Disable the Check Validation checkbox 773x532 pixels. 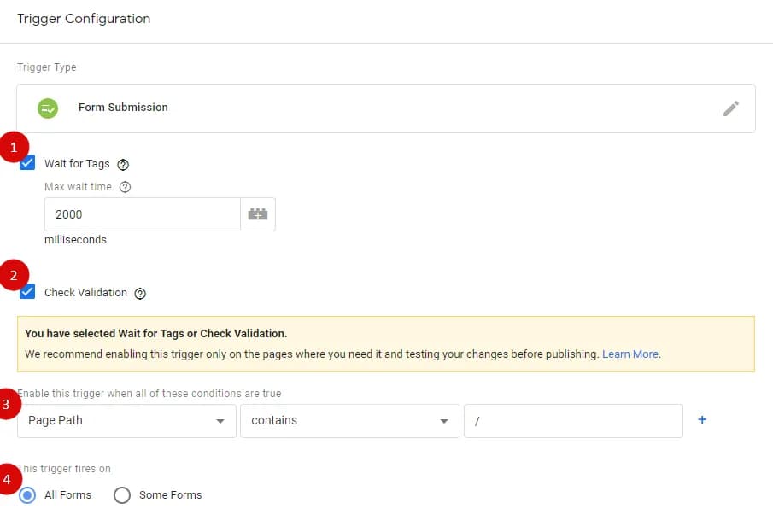click(26, 291)
